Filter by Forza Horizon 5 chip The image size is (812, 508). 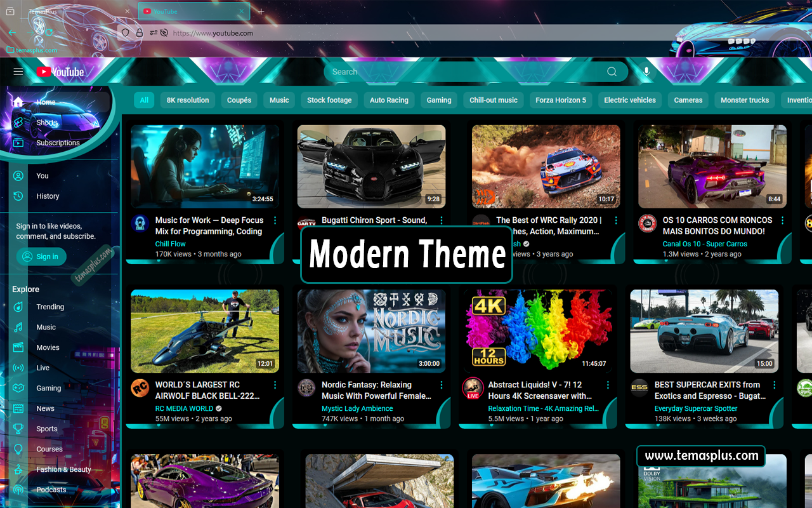click(x=561, y=100)
